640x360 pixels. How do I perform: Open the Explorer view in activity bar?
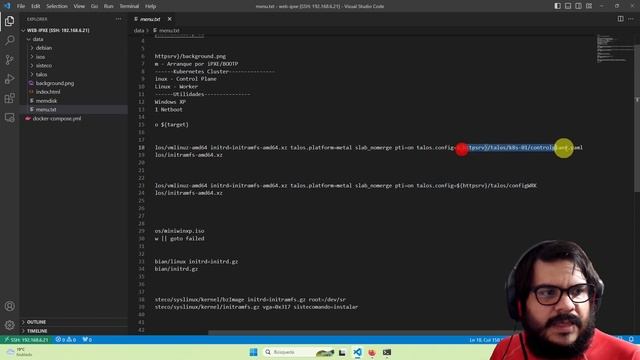[x=9, y=21]
